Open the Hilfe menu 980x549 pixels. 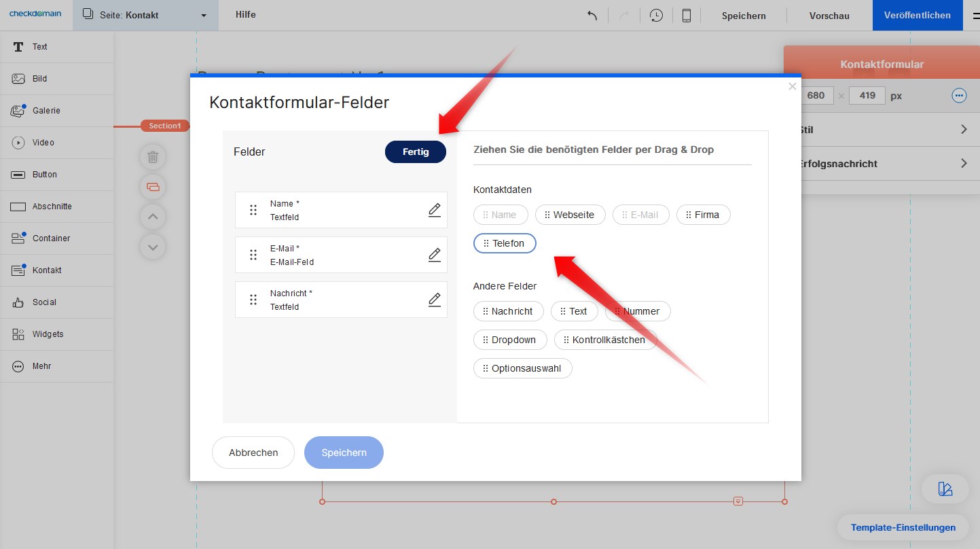pos(246,15)
